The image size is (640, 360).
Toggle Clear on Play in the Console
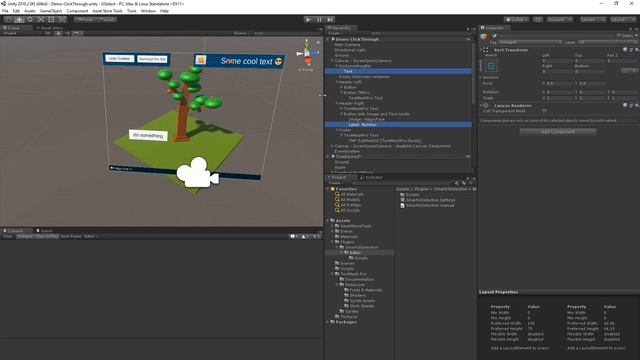pos(47,236)
